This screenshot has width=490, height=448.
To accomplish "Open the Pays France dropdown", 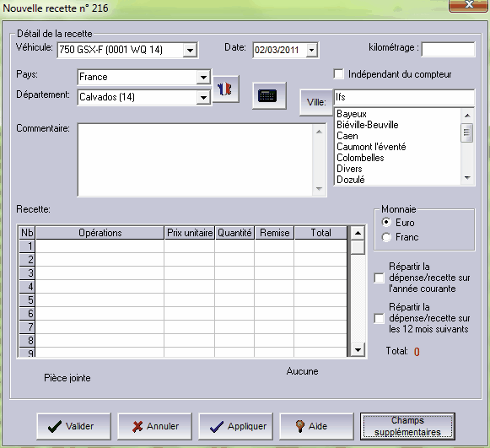I will pyautogui.click(x=203, y=78).
